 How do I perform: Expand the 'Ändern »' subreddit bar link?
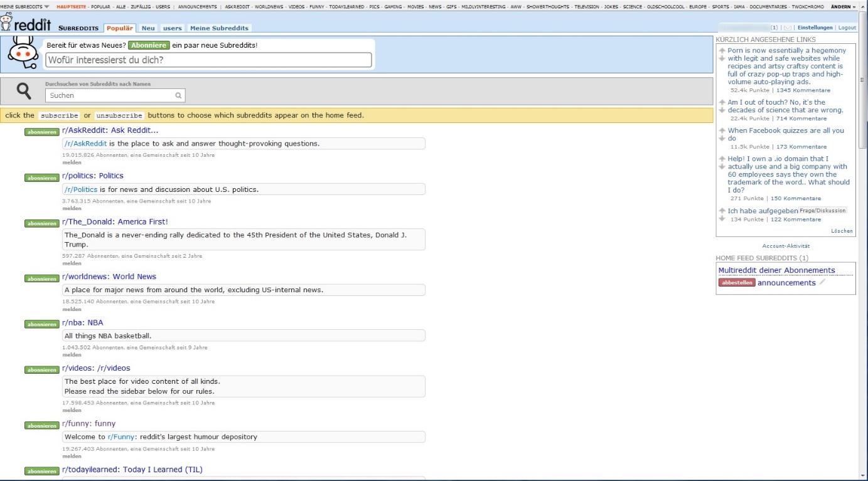point(842,6)
